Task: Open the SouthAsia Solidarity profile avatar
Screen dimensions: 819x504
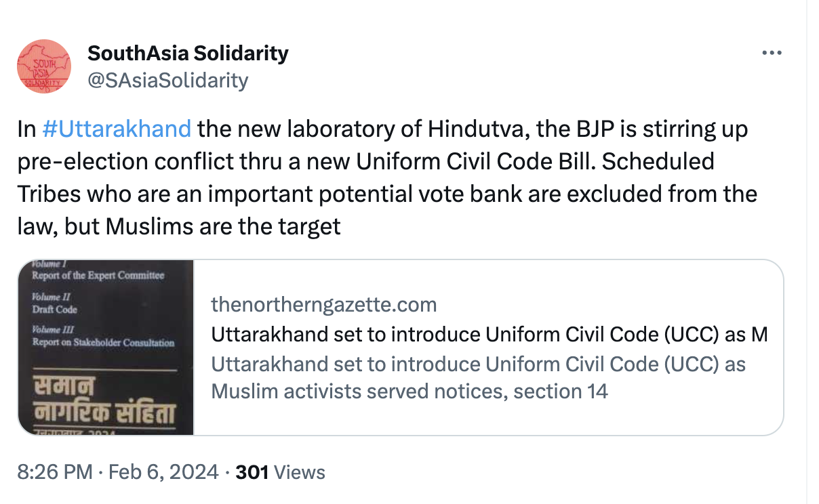Action: tap(43, 66)
